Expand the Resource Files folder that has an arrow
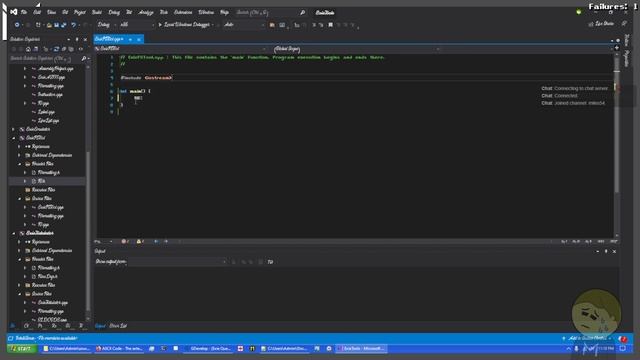The width and height of the screenshot is (640, 360). tap(19, 285)
